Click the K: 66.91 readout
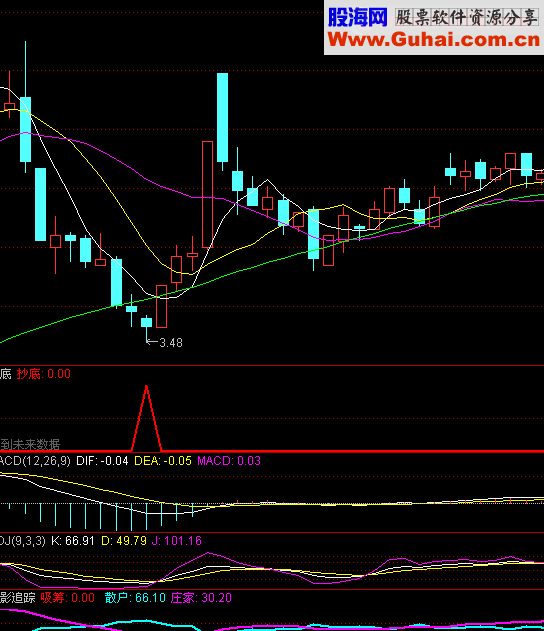 pyautogui.click(x=73, y=541)
